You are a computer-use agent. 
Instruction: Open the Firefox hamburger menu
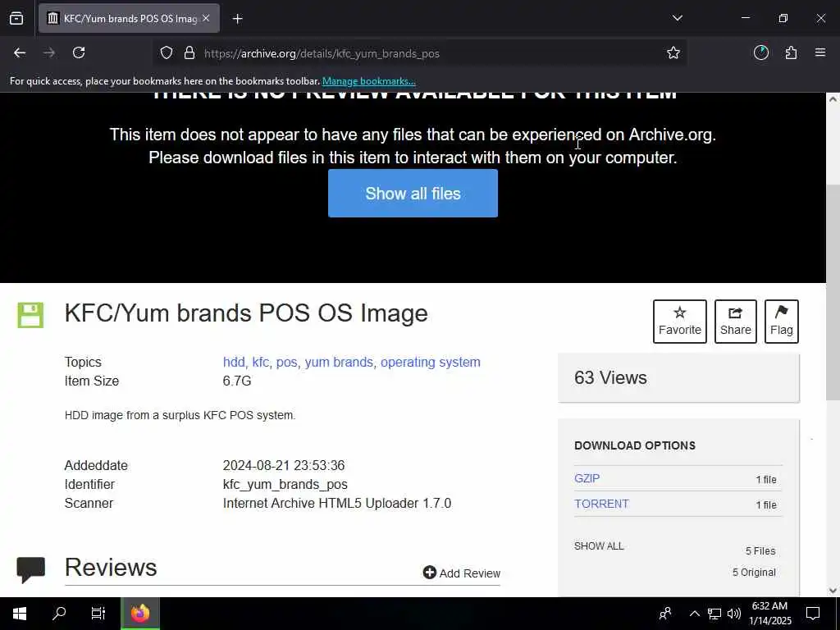coord(820,53)
